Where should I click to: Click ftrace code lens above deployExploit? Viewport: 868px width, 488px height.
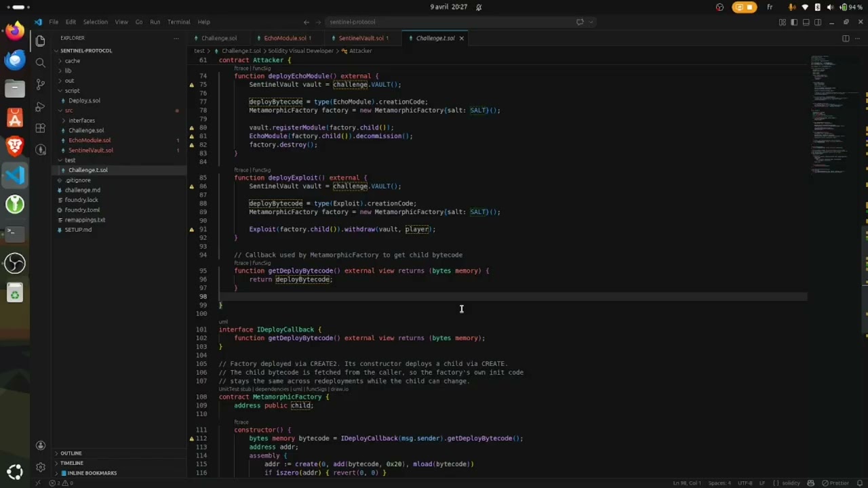pos(241,170)
